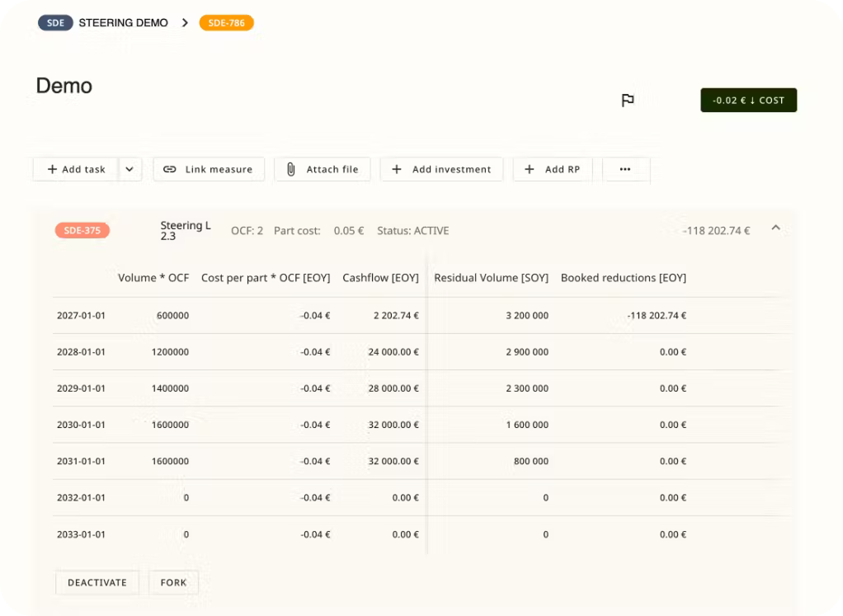Click the paperclip icon on Attach file
Screen dimensions: 843x616
291,169
